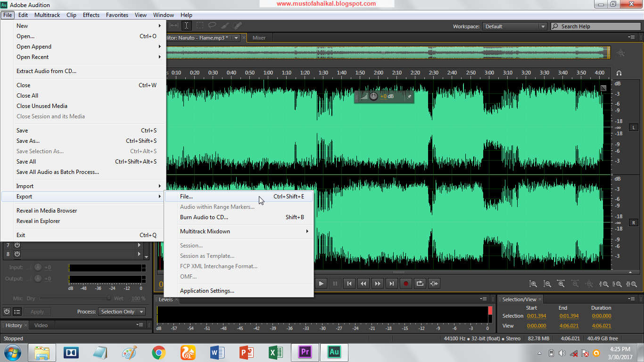Toggle the effects rack list view button

pyautogui.click(x=17, y=312)
